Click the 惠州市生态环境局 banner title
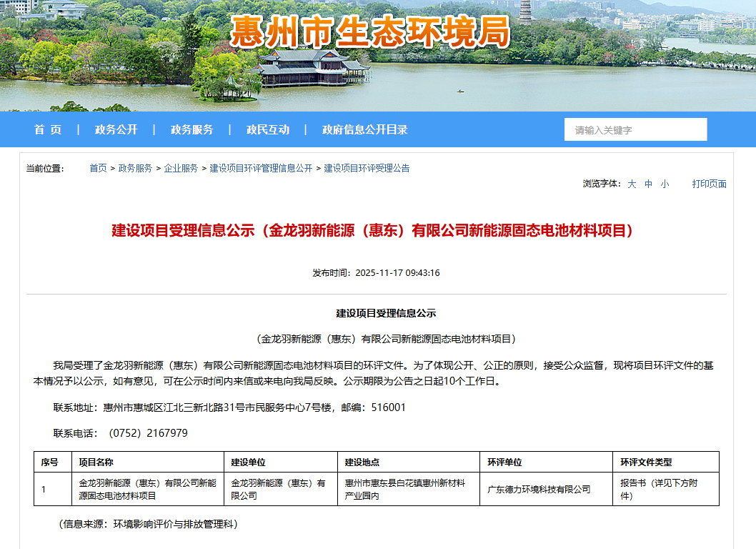 click(x=370, y=32)
